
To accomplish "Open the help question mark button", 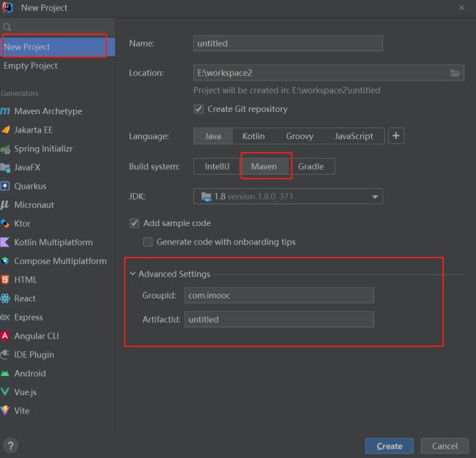I will 10,446.
